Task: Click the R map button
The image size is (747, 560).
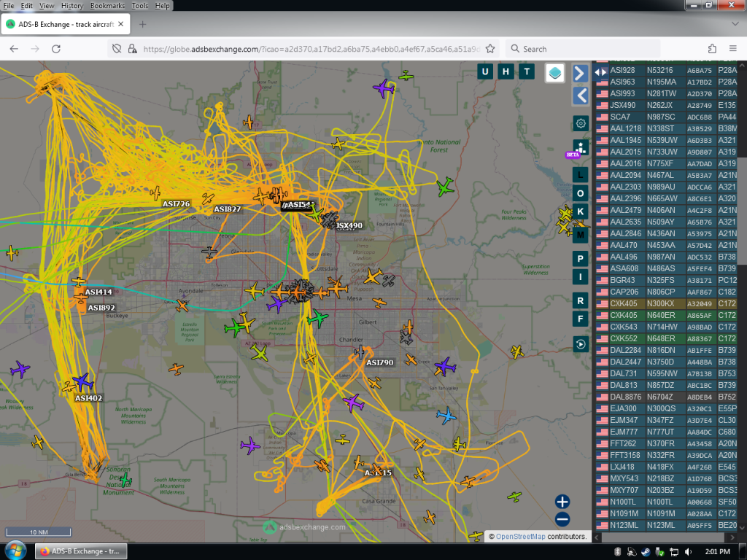Action: pos(580,300)
